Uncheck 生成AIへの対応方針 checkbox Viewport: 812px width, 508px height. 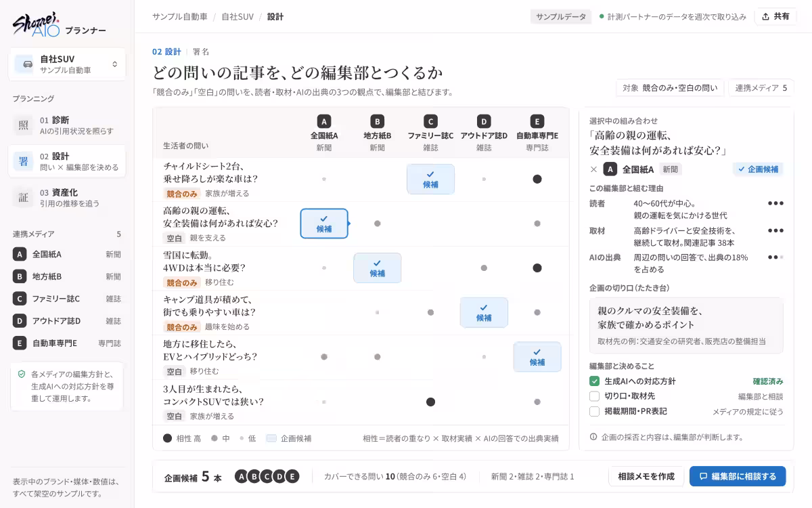click(x=594, y=381)
